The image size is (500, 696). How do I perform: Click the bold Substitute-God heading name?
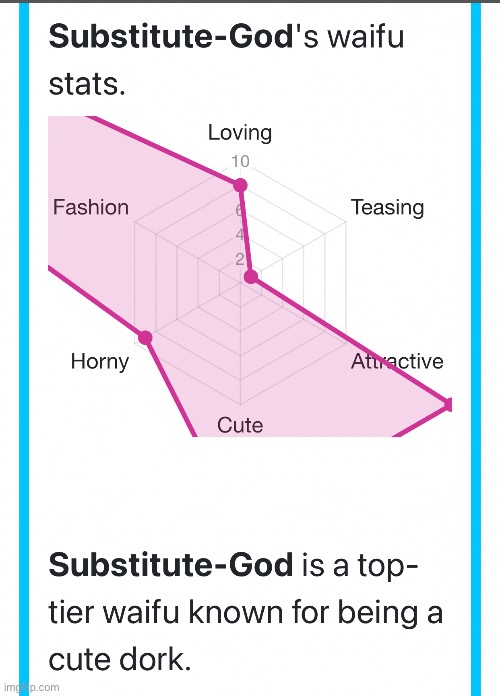pos(171,36)
